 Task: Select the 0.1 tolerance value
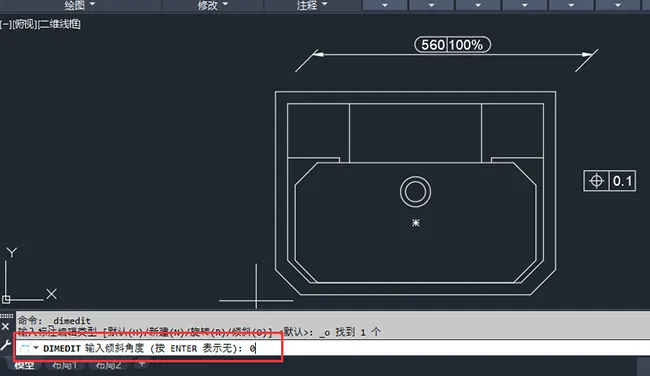(x=622, y=181)
